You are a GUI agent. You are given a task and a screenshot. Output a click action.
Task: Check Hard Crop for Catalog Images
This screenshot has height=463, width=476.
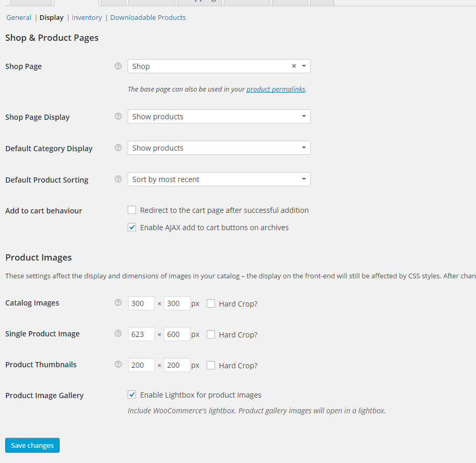coord(211,303)
